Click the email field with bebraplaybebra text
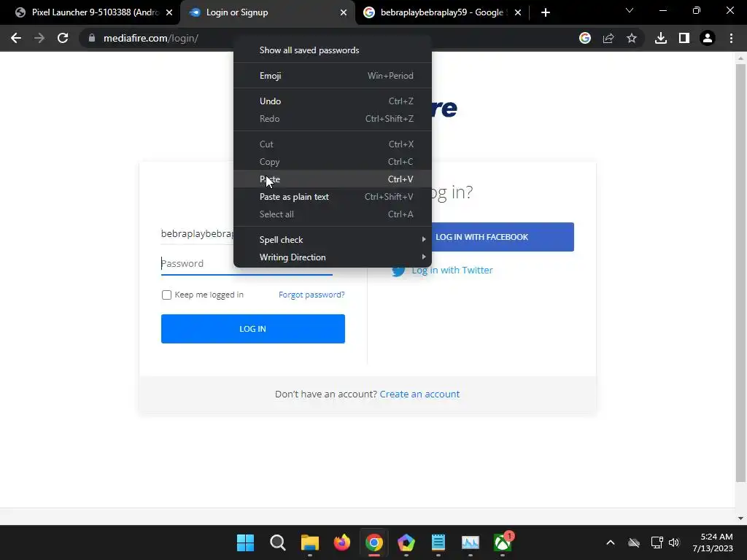The width and height of the screenshot is (747, 560). click(197, 234)
